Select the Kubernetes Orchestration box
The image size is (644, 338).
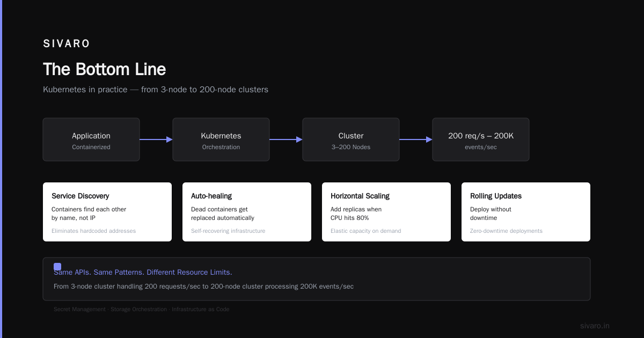click(221, 139)
